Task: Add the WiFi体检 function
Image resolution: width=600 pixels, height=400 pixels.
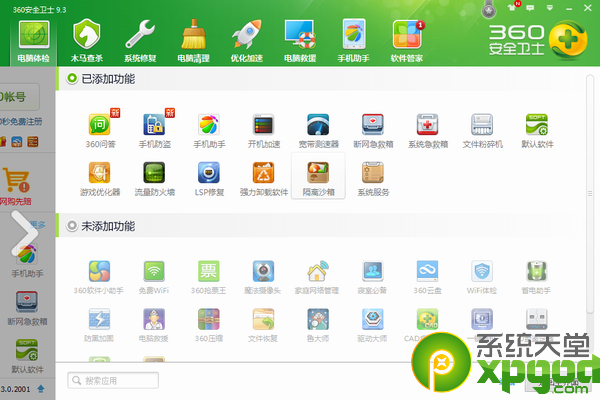Action: 482,277
